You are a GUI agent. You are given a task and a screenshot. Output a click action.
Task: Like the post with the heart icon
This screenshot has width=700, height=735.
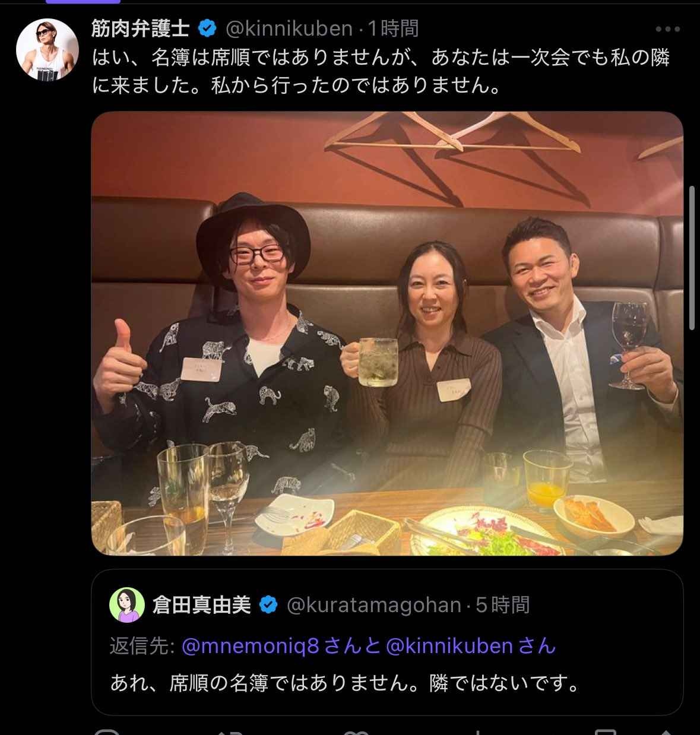[x=356, y=731]
